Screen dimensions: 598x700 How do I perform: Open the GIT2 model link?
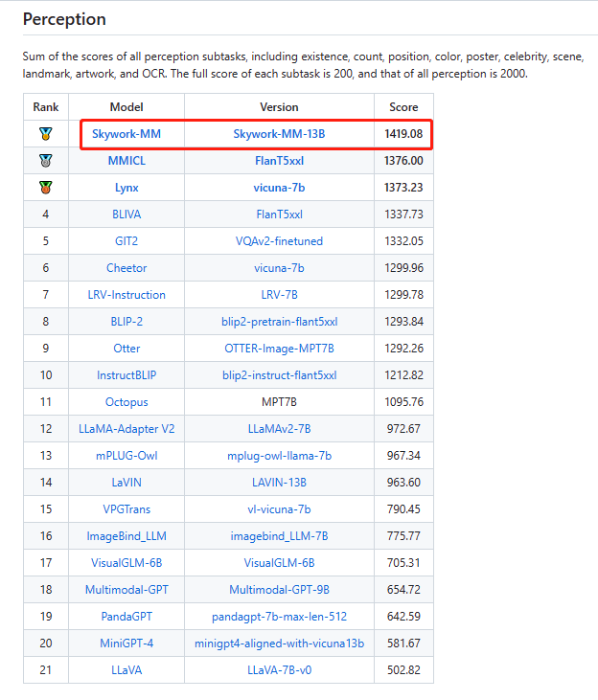126,241
